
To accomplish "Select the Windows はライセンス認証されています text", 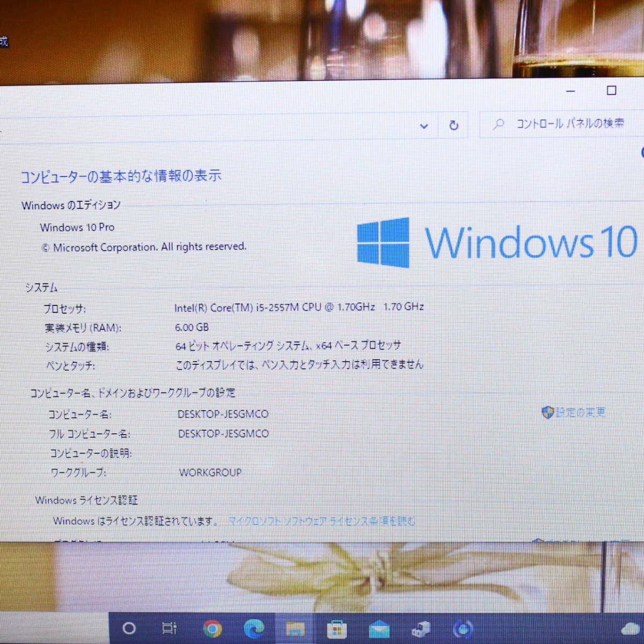I will pos(136,521).
